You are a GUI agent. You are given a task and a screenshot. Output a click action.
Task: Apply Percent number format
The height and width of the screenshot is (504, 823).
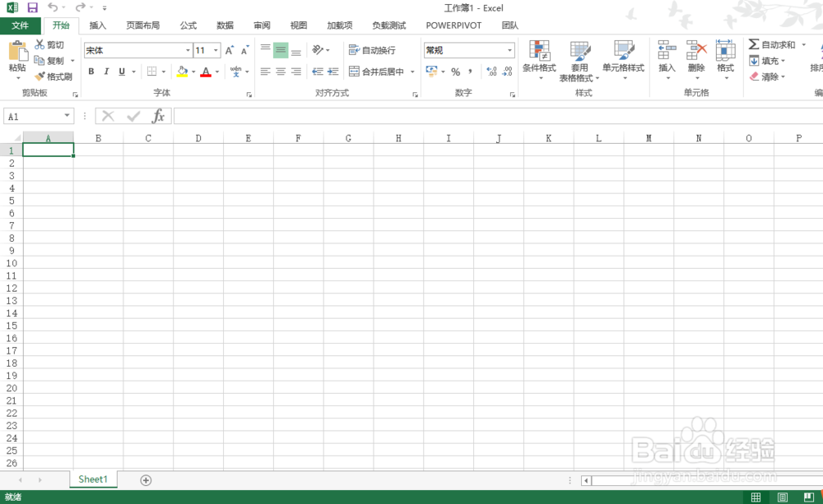[457, 72]
